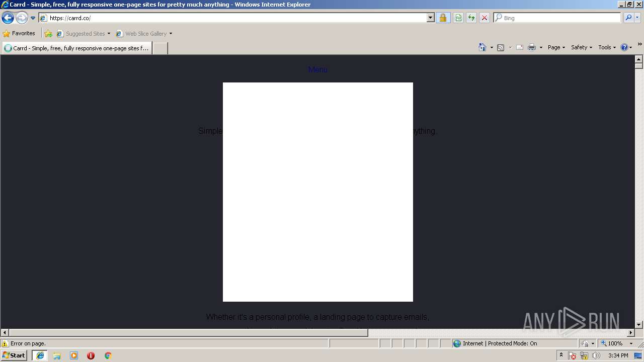Open the Tools menu
The height and width of the screenshot is (362, 644).
(x=607, y=47)
